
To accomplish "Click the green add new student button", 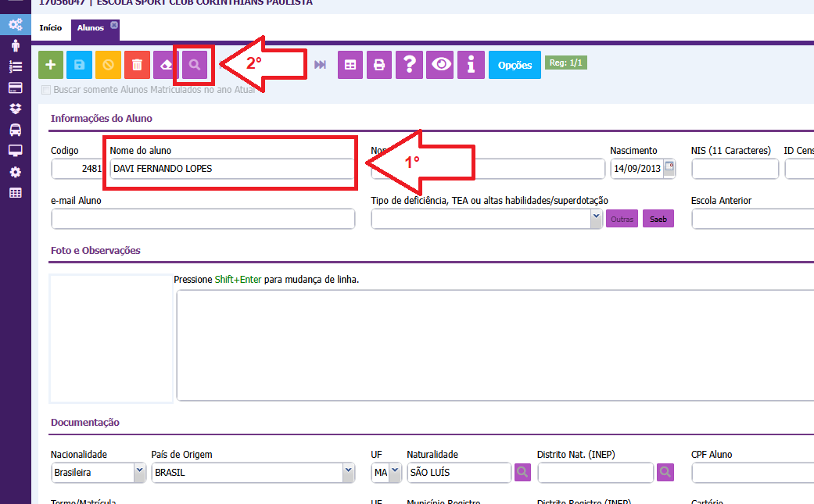I will (x=51, y=65).
